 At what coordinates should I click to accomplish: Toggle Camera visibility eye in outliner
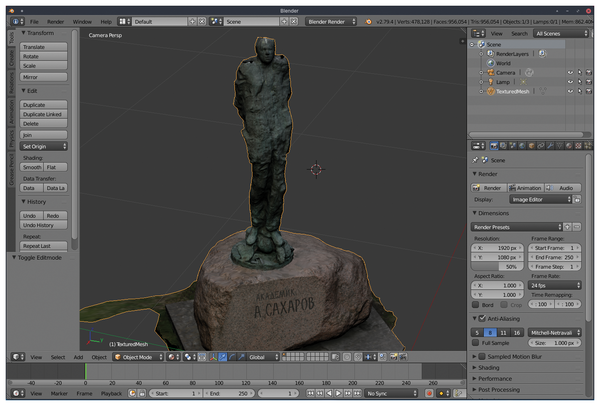570,72
